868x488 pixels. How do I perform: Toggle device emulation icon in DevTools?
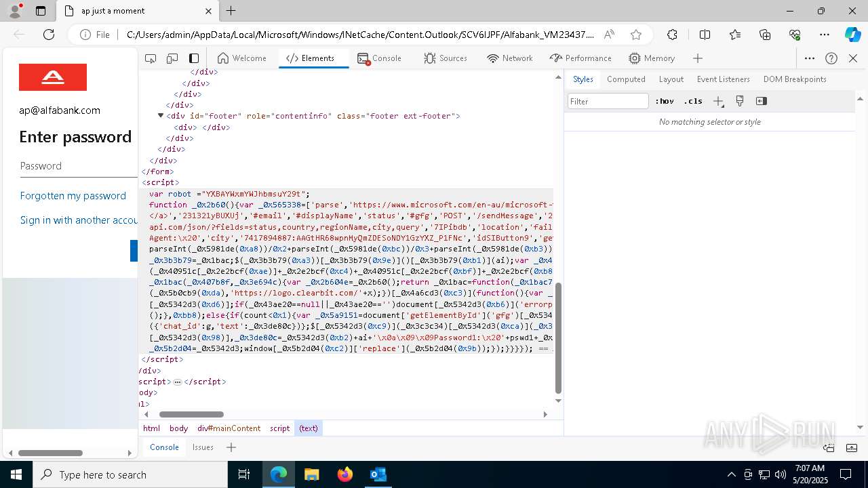pos(172,58)
